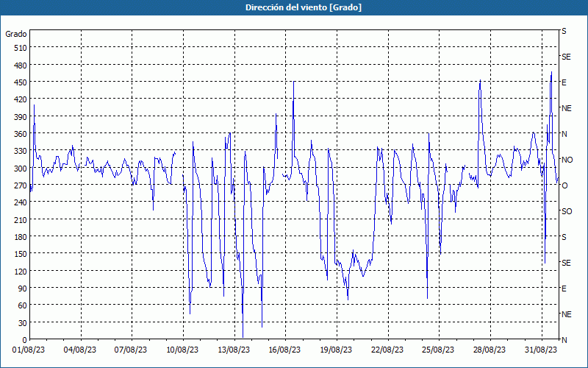
Task: Click the date label 31/08/23
Action: pyautogui.click(x=541, y=350)
